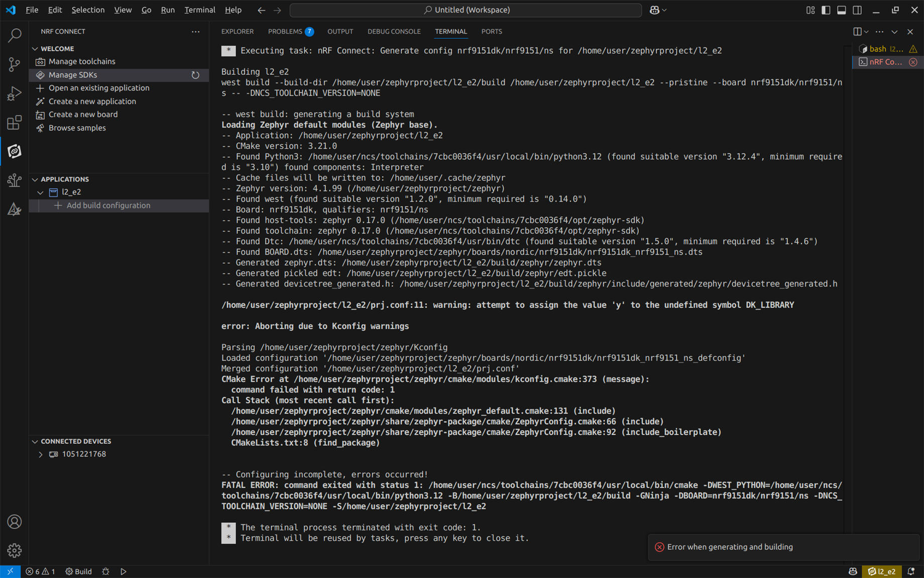Open the Search view in activity bar
Image resolution: width=924 pixels, height=578 pixels.
pos(15,35)
